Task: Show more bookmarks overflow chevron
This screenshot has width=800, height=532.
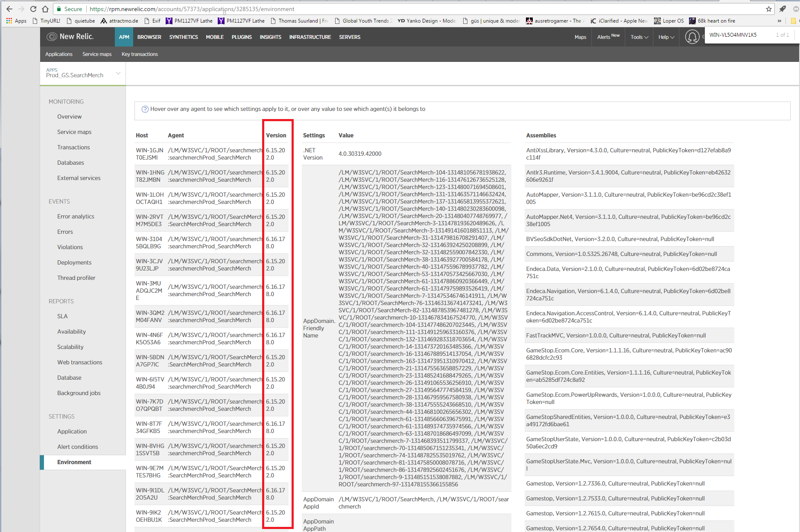Action: (x=780, y=20)
